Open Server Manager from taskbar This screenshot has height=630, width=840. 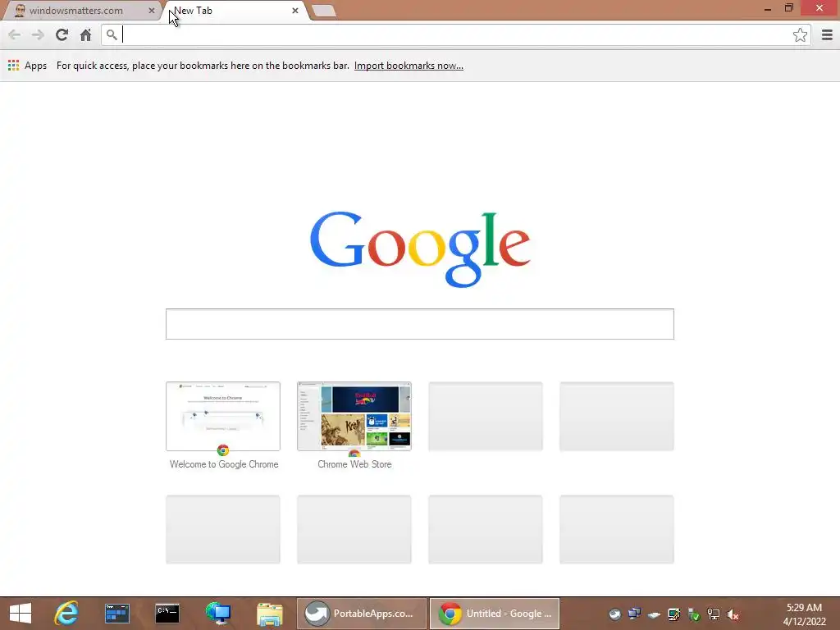117,614
